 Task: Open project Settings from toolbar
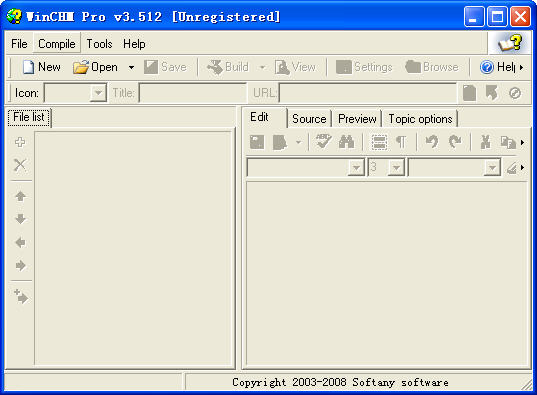pyautogui.click(x=364, y=67)
